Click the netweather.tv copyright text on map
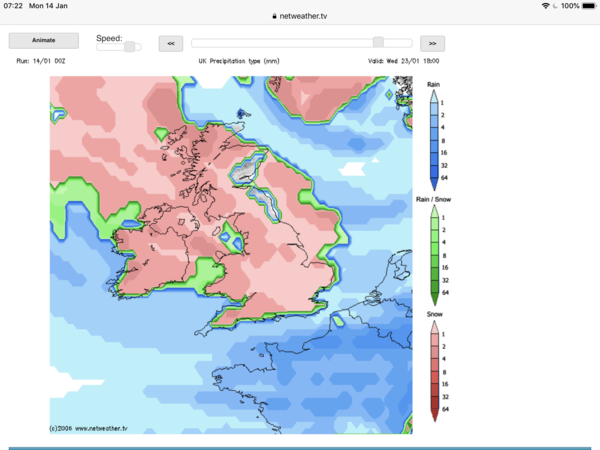 [89, 428]
